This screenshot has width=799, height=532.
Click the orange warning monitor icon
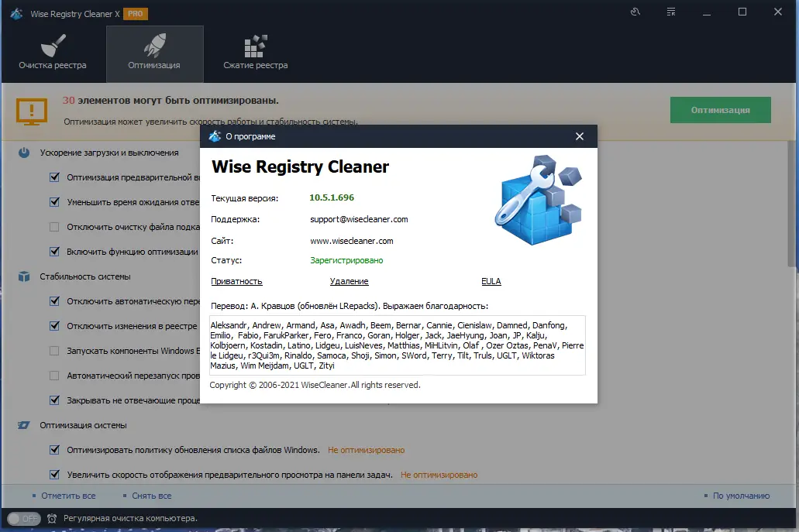[32, 111]
